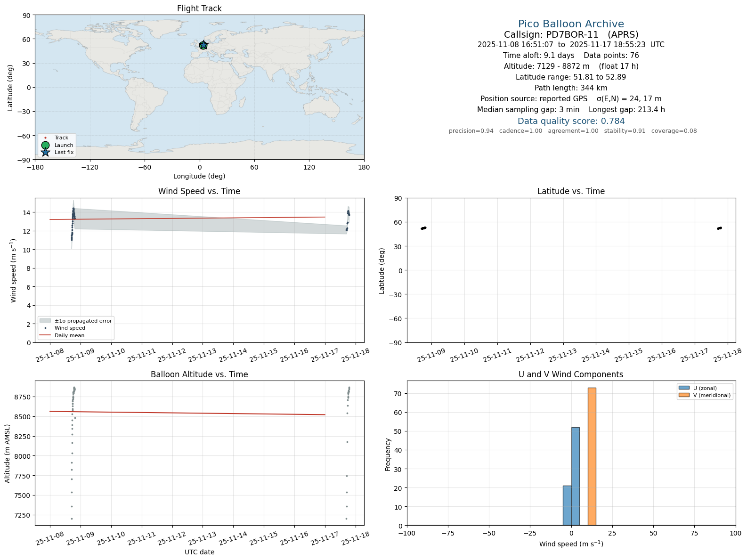Click the "Pico Balloon Archive" heading
The image size is (747, 560).
pyautogui.click(x=571, y=24)
